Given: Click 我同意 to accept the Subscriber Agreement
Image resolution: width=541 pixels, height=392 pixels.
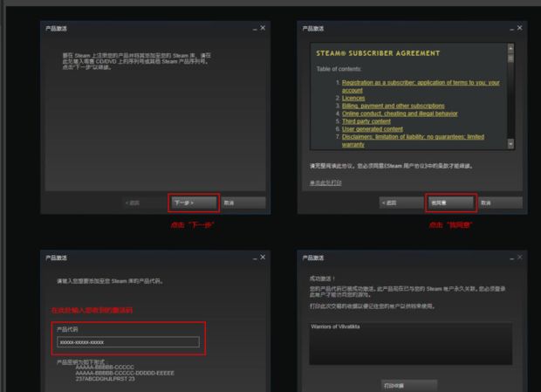Looking at the screenshot, I should pos(450,203).
